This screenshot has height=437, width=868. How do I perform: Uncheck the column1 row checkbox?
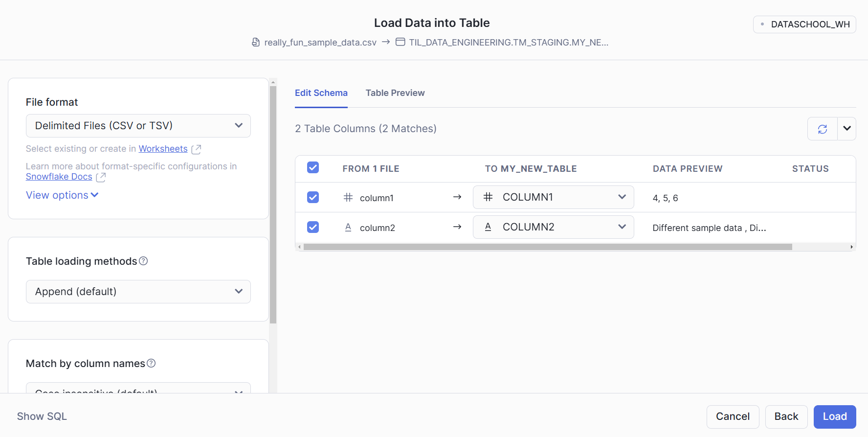pos(313,197)
